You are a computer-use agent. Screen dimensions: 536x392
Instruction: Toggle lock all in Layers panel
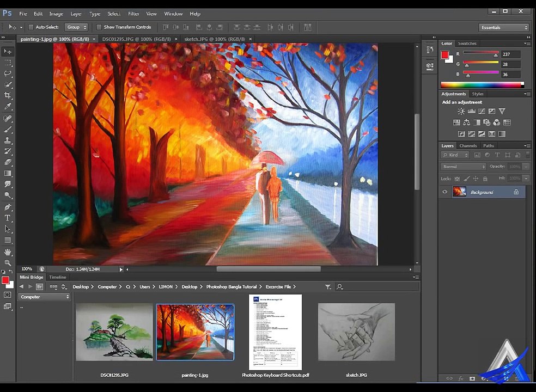(x=485, y=179)
